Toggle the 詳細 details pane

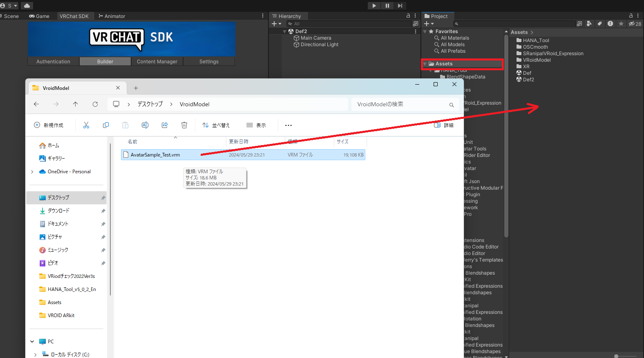[444, 125]
